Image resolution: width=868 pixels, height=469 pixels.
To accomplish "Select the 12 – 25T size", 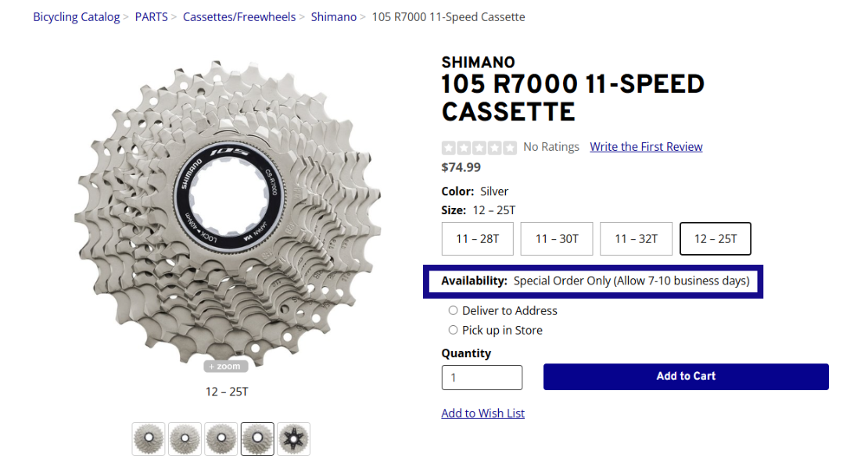I will click(715, 238).
